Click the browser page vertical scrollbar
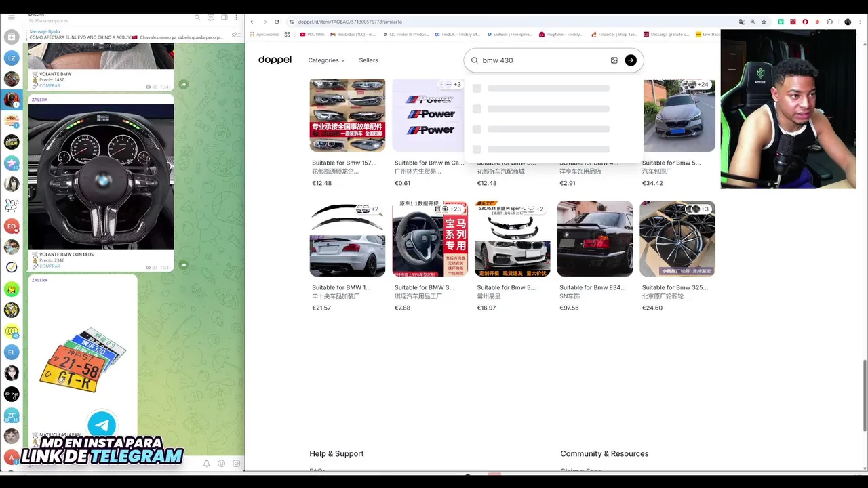Viewport: 868px width, 488px height. [x=864, y=395]
